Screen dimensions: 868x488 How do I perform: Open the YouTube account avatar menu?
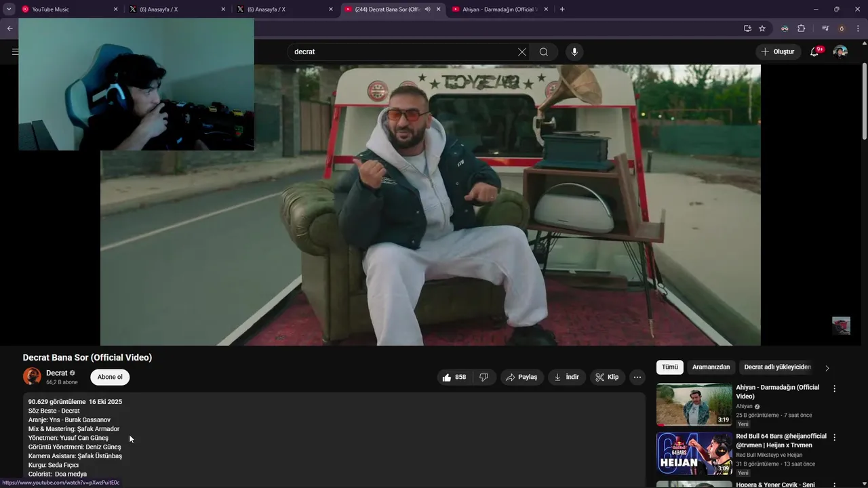840,52
